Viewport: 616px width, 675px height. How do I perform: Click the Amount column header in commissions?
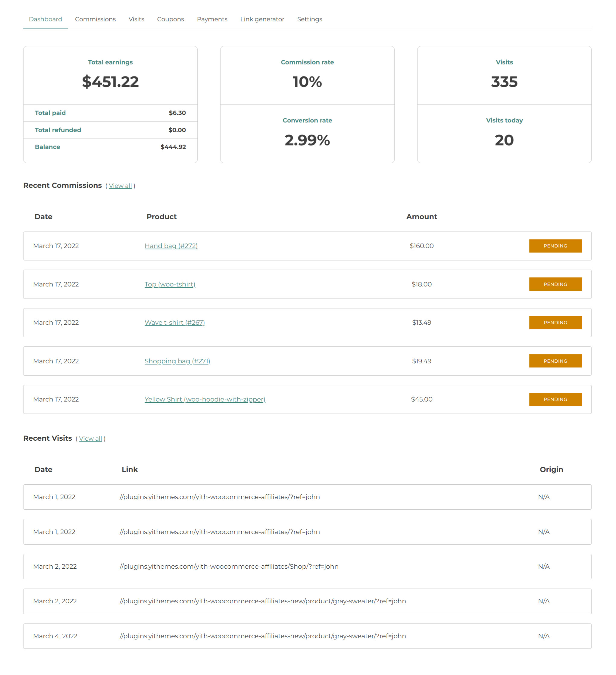point(421,217)
